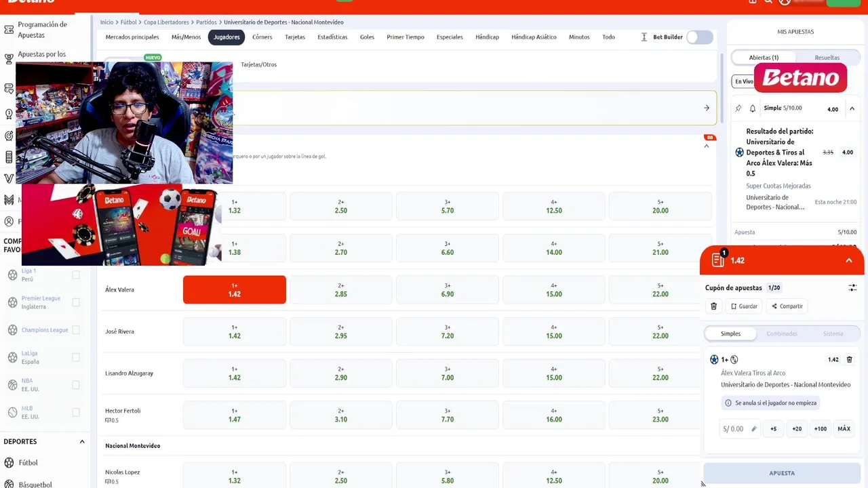Open the Tarjetas tab

(x=295, y=37)
